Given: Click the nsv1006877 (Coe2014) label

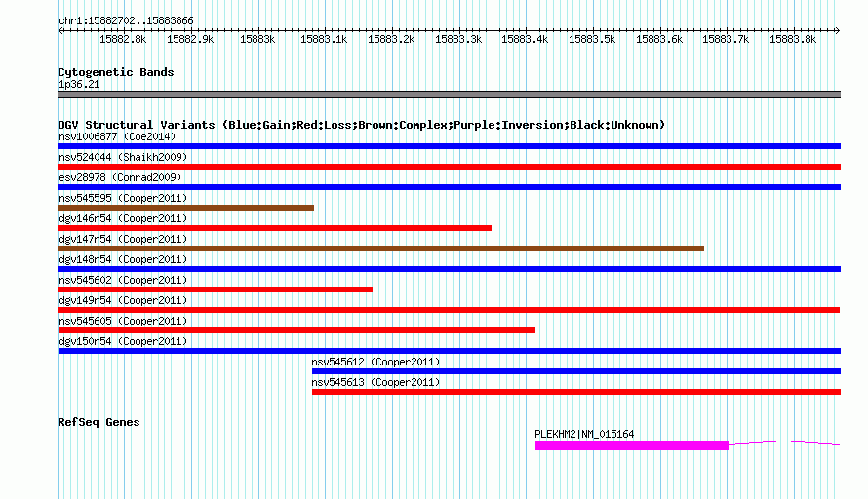Looking at the screenshot, I should pos(117,136).
